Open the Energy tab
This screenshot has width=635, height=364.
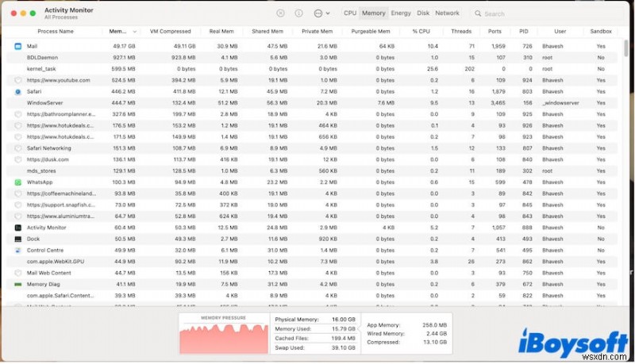pyautogui.click(x=401, y=13)
